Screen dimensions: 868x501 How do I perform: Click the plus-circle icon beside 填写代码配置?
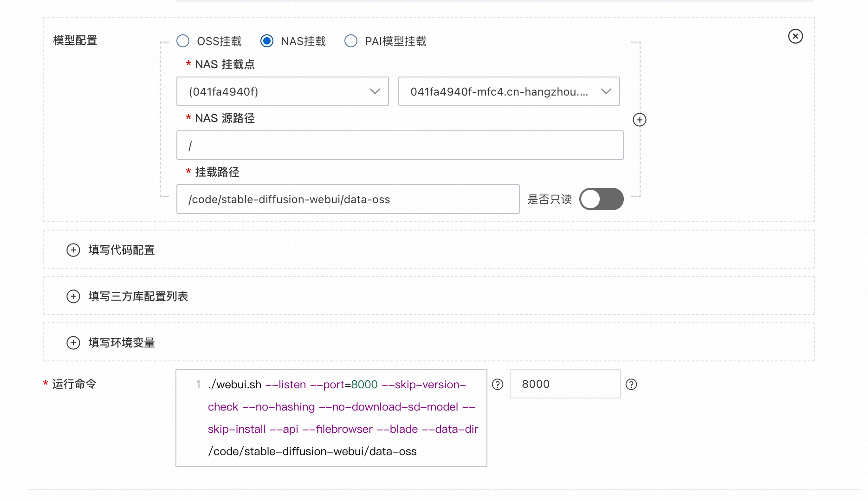point(73,250)
